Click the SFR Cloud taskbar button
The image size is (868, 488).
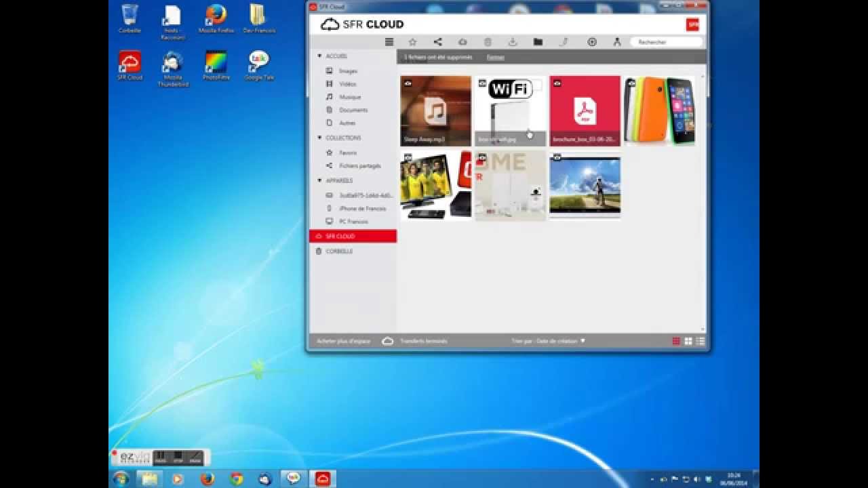click(x=321, y=479)
